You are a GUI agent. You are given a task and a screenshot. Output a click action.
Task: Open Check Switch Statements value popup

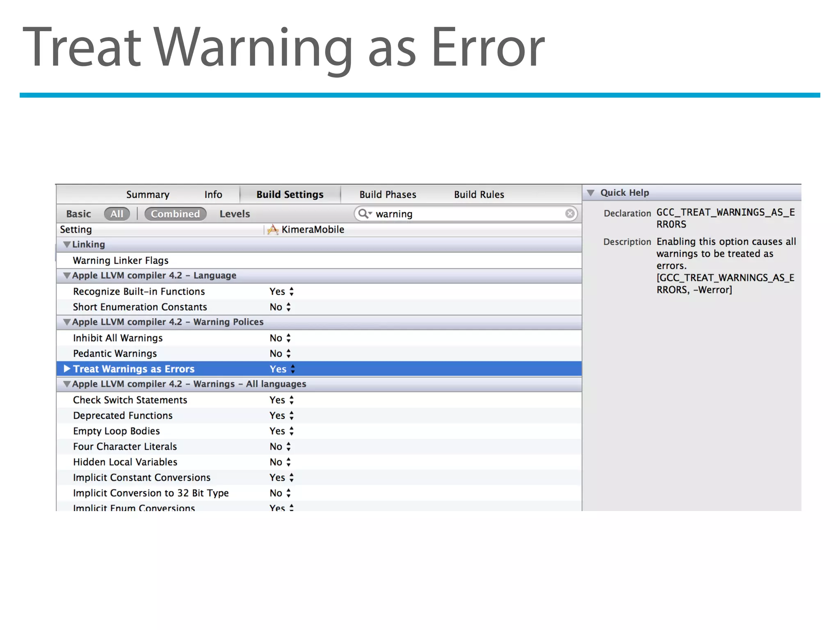[x=282, y=400]
